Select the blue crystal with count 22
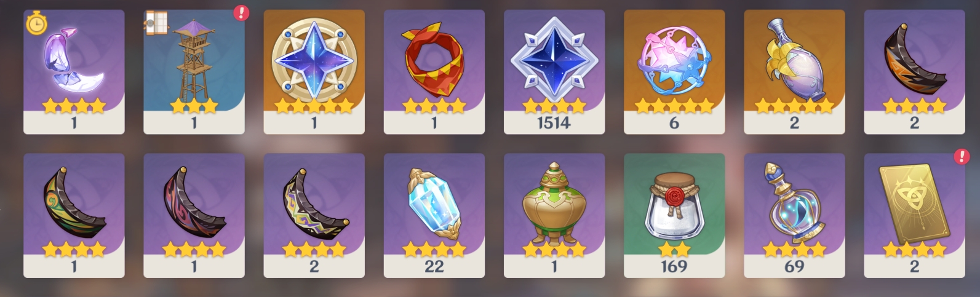Screen dimensions: 980x297 (x=434, y=216)
